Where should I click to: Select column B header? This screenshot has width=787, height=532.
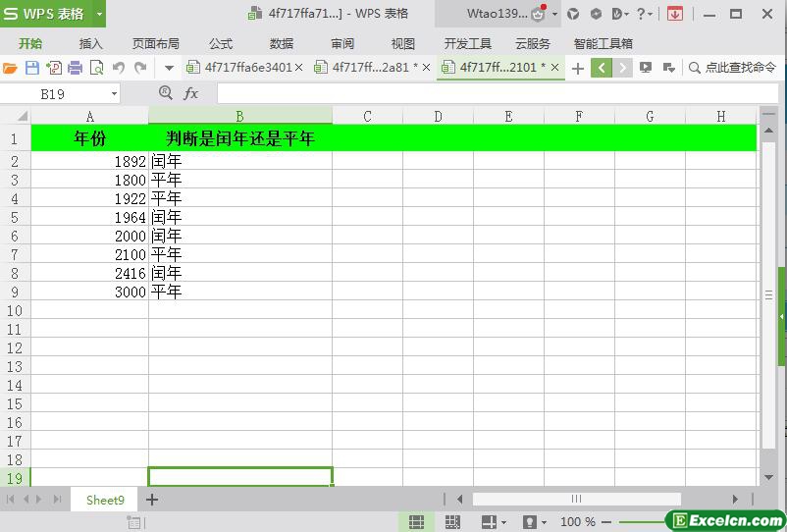coord(239,117)
